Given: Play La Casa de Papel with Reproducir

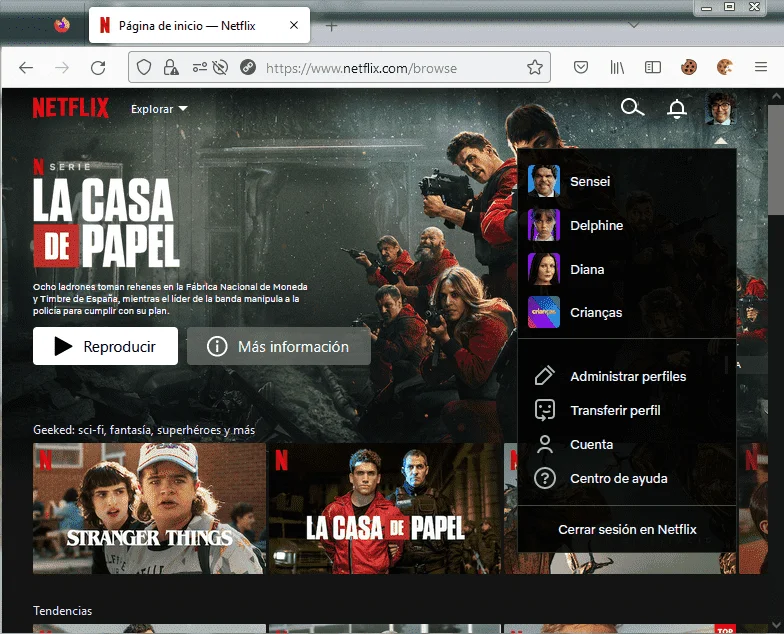Looking at the screenshot, I should coord(106,346).
